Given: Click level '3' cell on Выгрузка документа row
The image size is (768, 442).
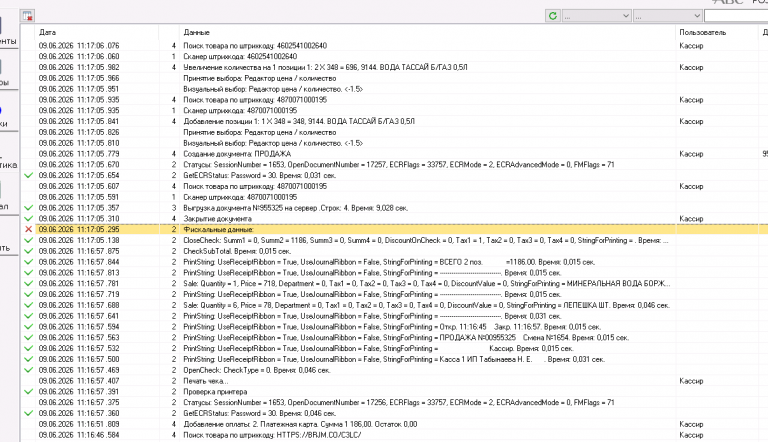Looking at the screenshot, I should pyautogui.click(x=173, y=208).
